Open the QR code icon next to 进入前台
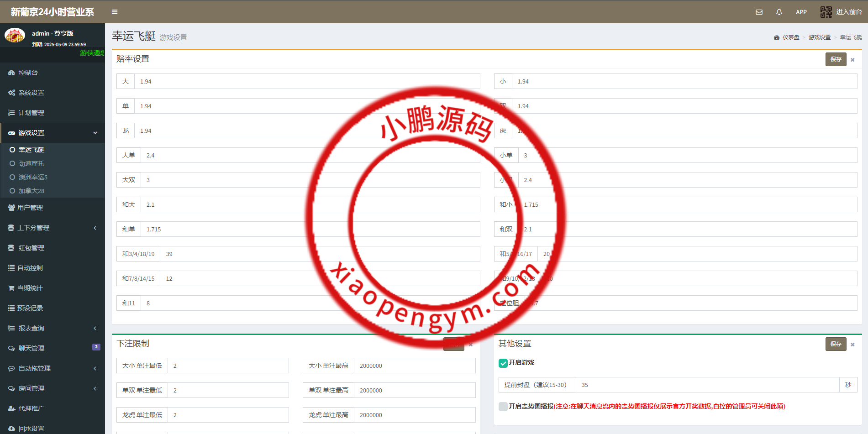Image resolution: width=868 pixels, height=434 pixels. (826, 12)
